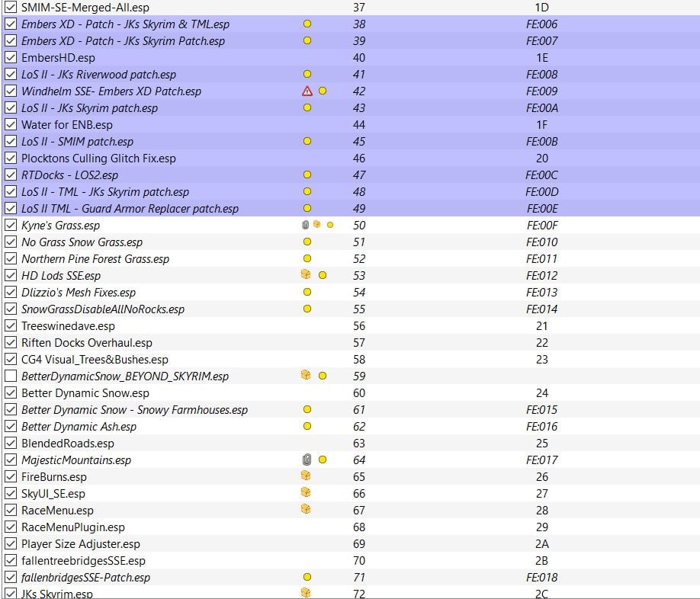Select Better Dynamic Ash.esp plugin name
700x599 pixels.
79,427
